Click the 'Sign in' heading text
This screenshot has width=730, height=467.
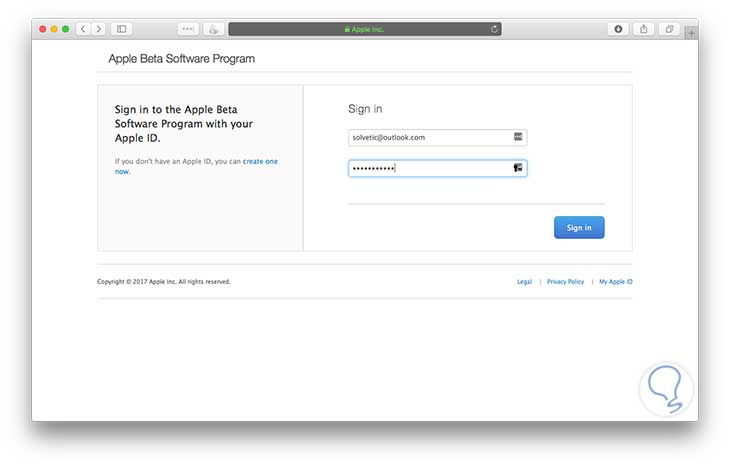[x=365, y=109]
